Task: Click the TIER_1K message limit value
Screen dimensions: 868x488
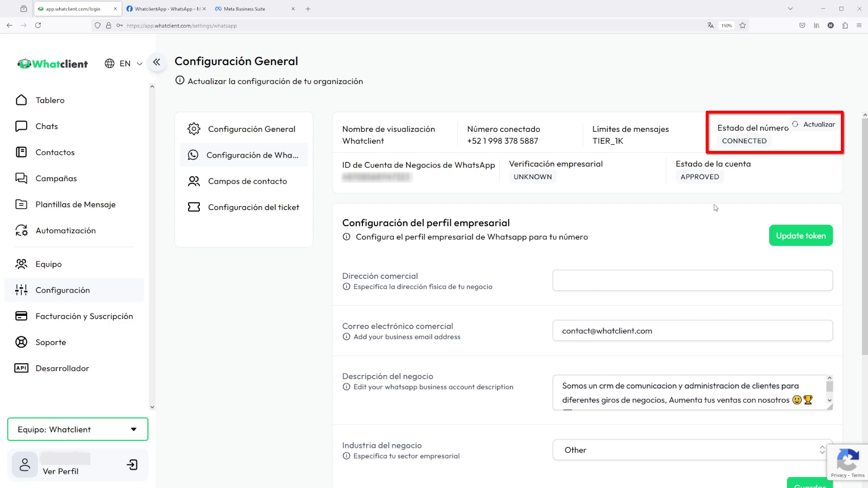Action: (x=608, y=141)
